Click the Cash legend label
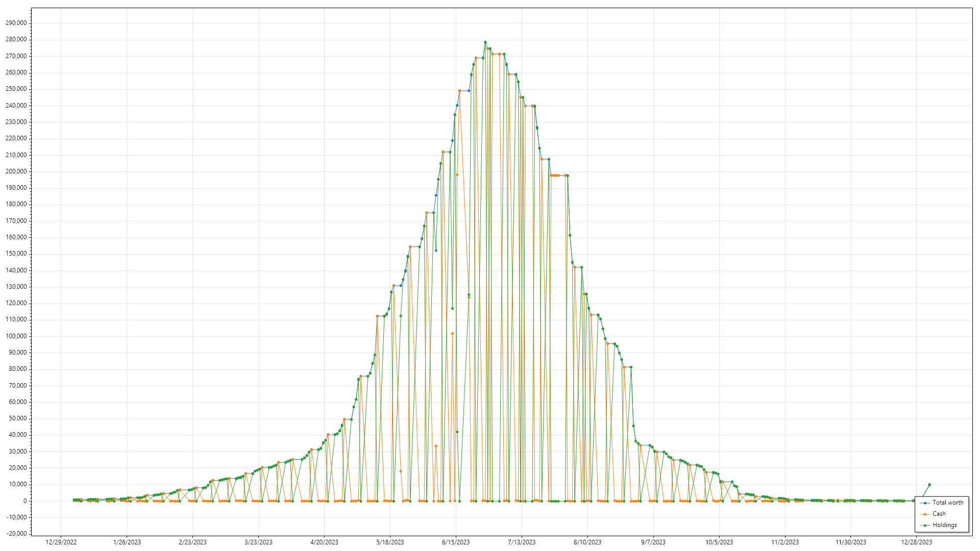Screen dimensions: 980x551 tap(939, 514)
